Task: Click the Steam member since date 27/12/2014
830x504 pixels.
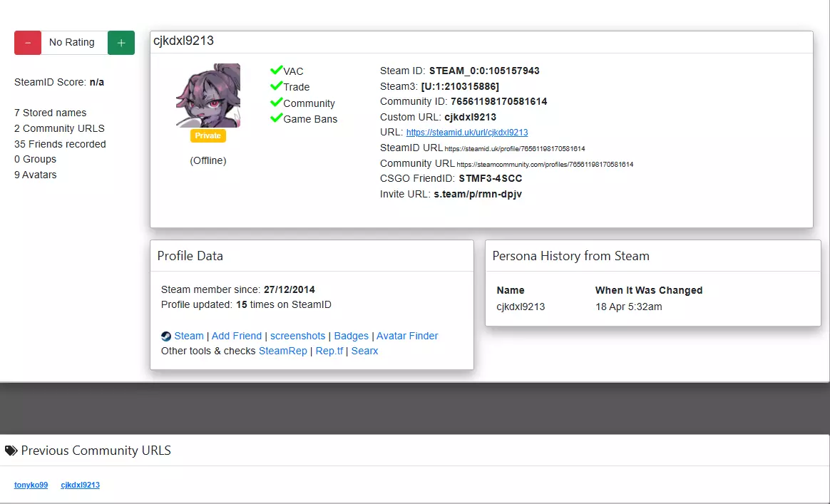Action: coord(290,289)
